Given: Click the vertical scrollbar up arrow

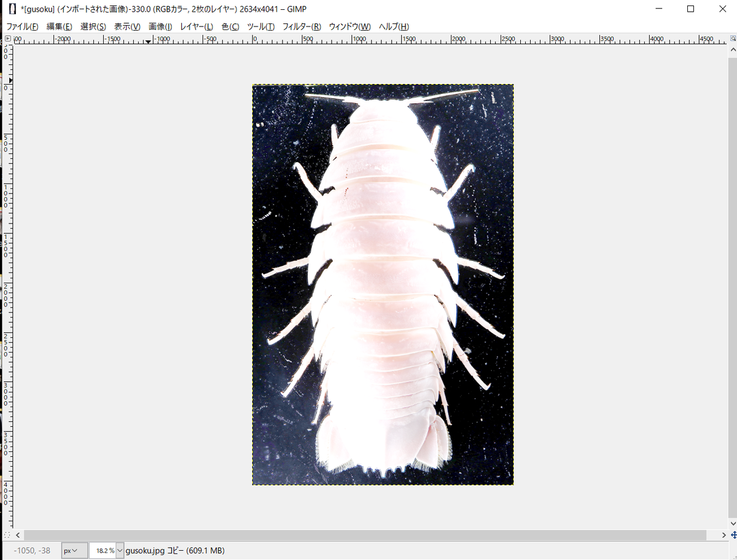Looking at the screenshot, I should pyautogui.click(x=733, y=49).
